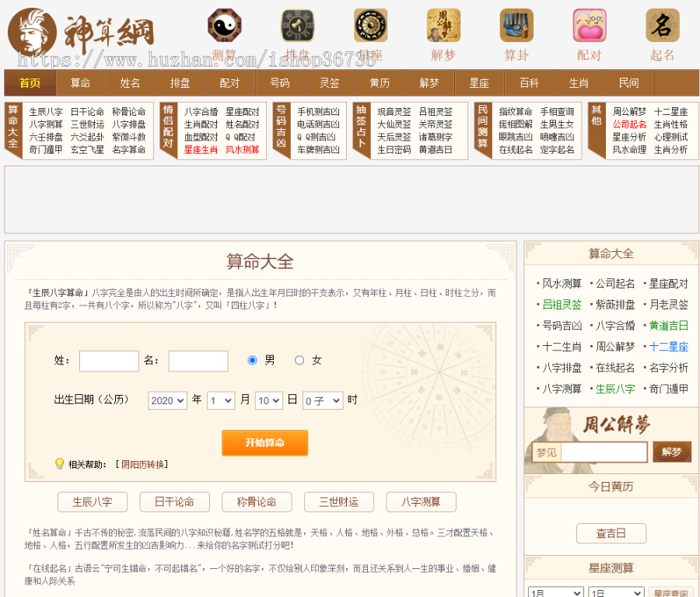Click the 查吉日 button
700x597 pixels.
click(x=611, y=533)
